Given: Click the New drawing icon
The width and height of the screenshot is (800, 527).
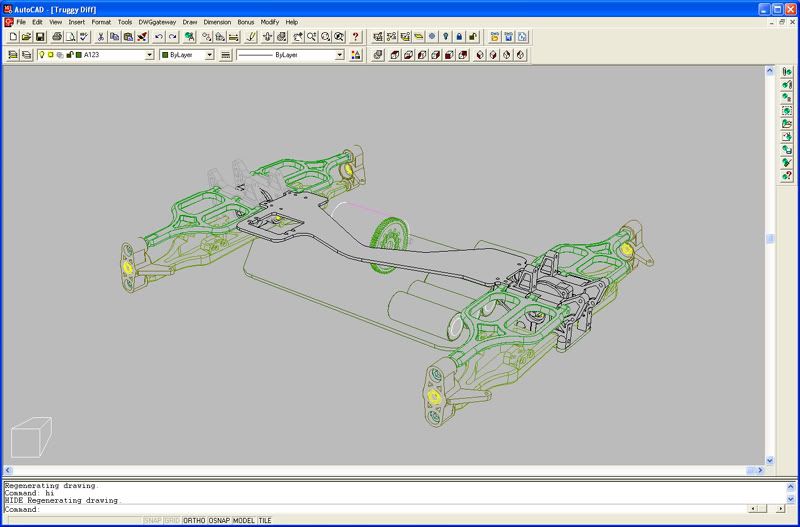Looking at the screenshot, I should pyautogui.click(x=12, y=37).
